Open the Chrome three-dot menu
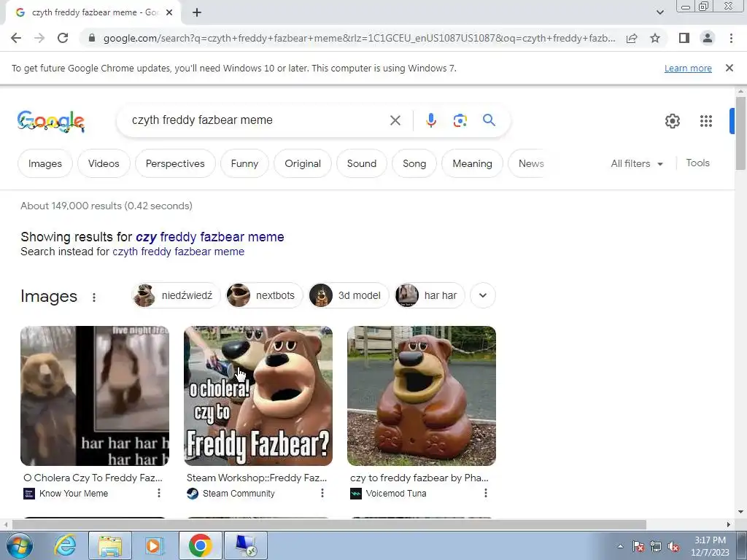The height and width of the screenshot is (560, 747). tap(731, 38)
